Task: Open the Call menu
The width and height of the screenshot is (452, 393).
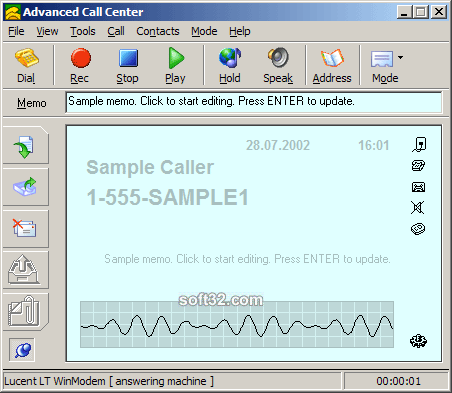Action: (x=116, y=31)
